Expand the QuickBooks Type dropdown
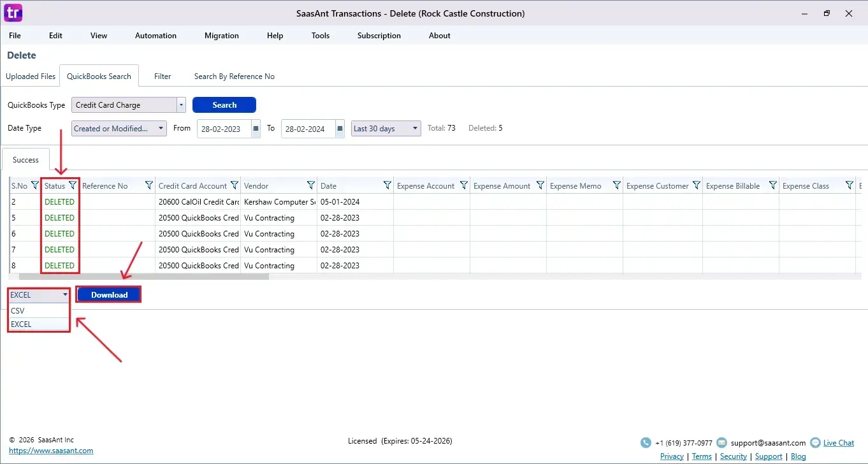868x464 pixels. [182, 105]
